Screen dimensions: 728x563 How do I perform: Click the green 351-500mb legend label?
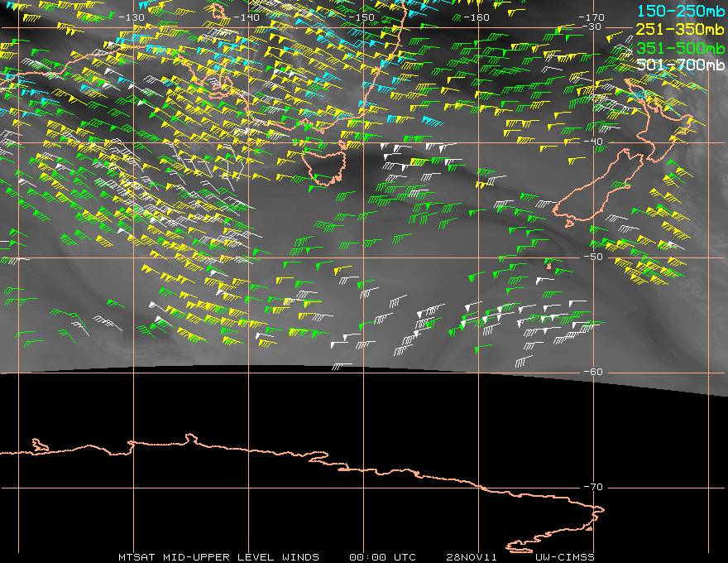pyautogui.click(x=681, y=47)
